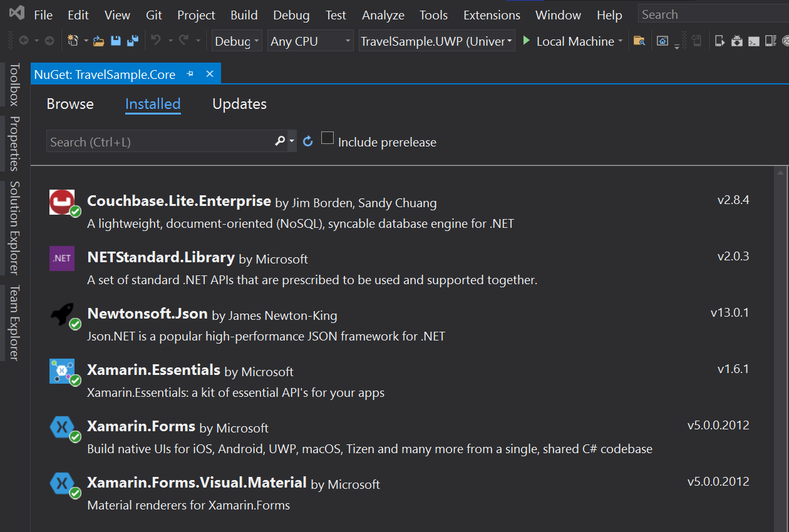The width and height of the screenshot is (789, 532).
Task: Close the NuGet TravelSample.Core tab
Action: (x=210, y=74)
